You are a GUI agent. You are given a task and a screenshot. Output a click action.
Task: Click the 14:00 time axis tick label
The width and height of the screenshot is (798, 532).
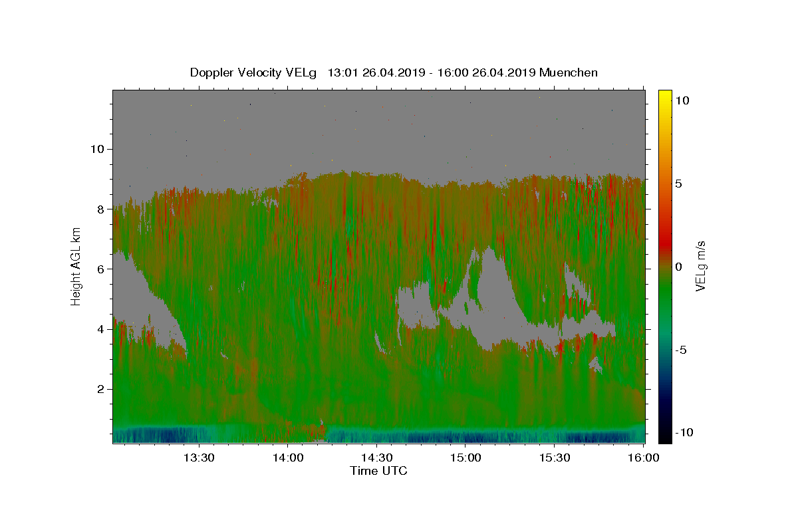pyautogui.click(x=287, y=458)
